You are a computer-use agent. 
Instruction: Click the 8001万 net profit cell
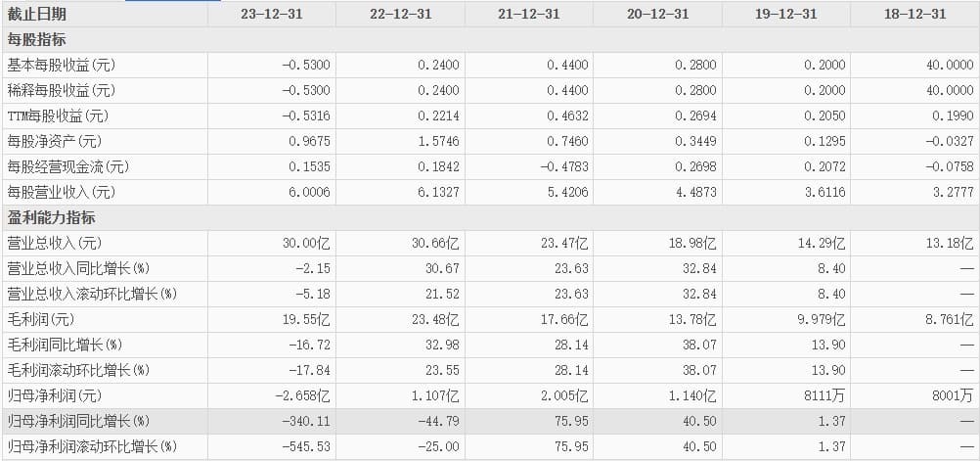[954, 395]
